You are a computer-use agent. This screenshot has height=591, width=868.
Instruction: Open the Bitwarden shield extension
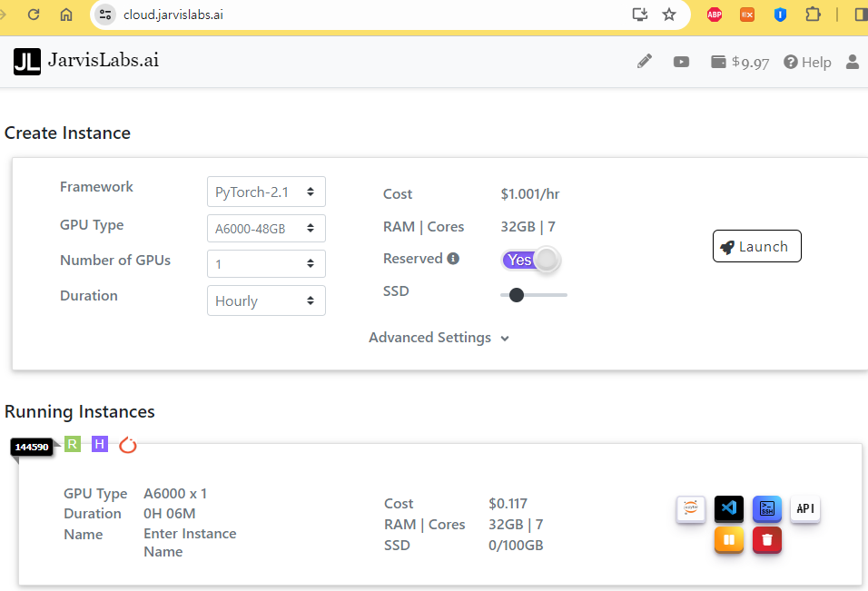[x=780, y=15]
